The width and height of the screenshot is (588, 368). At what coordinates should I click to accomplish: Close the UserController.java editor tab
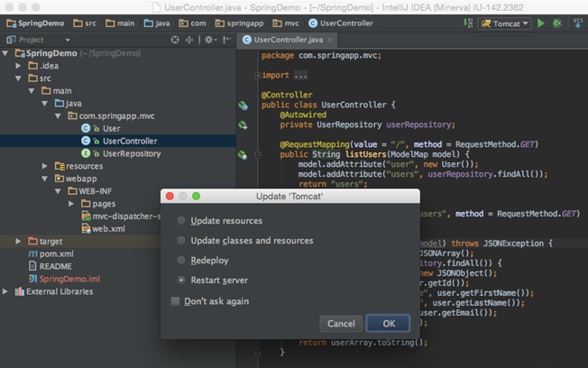point(330,41)
